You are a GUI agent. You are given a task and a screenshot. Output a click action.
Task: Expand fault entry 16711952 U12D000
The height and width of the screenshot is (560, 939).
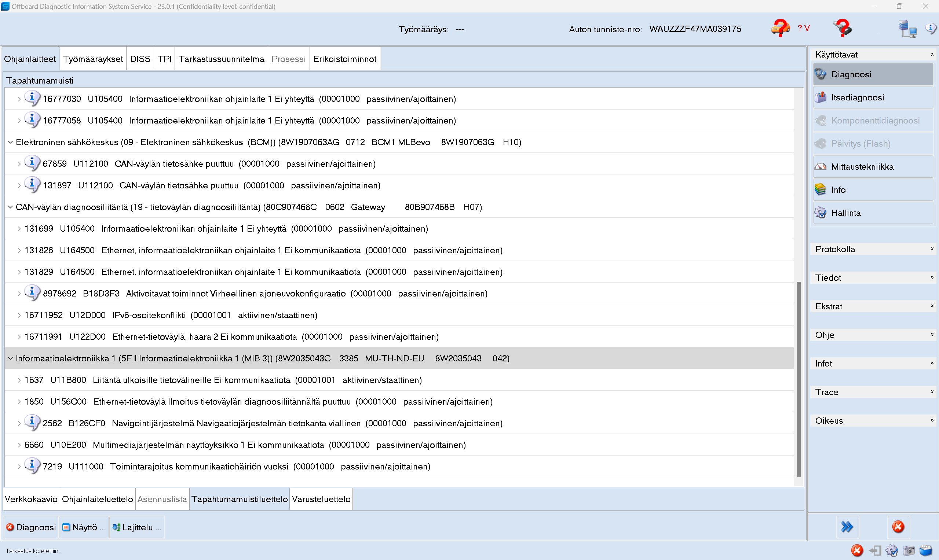click(19, 315)
